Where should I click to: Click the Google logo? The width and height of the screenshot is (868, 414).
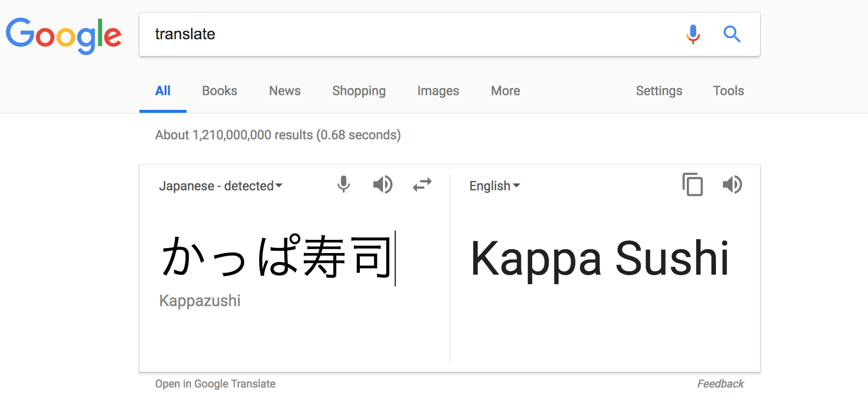64,35
